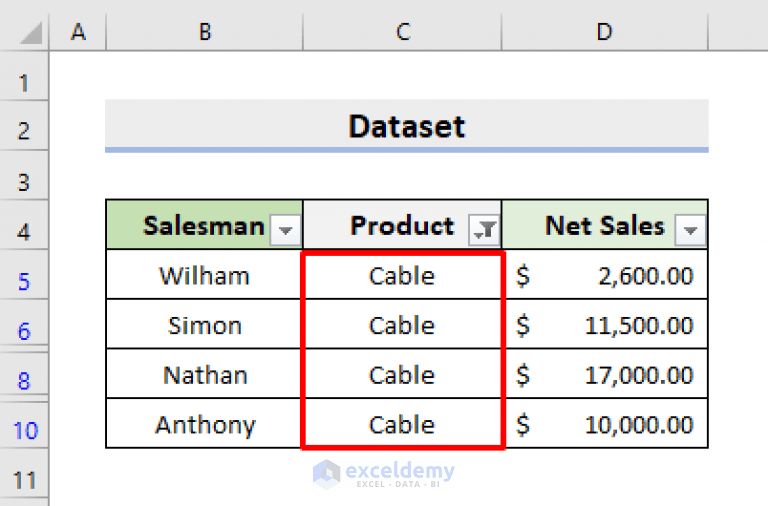
Task: Select the Cable cell in Nathan's row
Action: pos(402,374)
